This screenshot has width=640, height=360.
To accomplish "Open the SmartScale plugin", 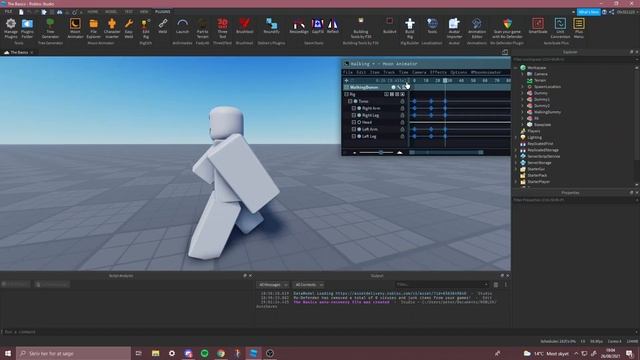I will (x=538, y=26).
